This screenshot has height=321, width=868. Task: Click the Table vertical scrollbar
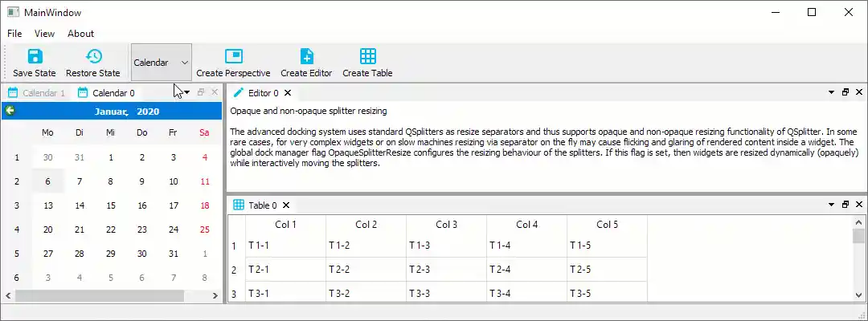coord(859,257)
